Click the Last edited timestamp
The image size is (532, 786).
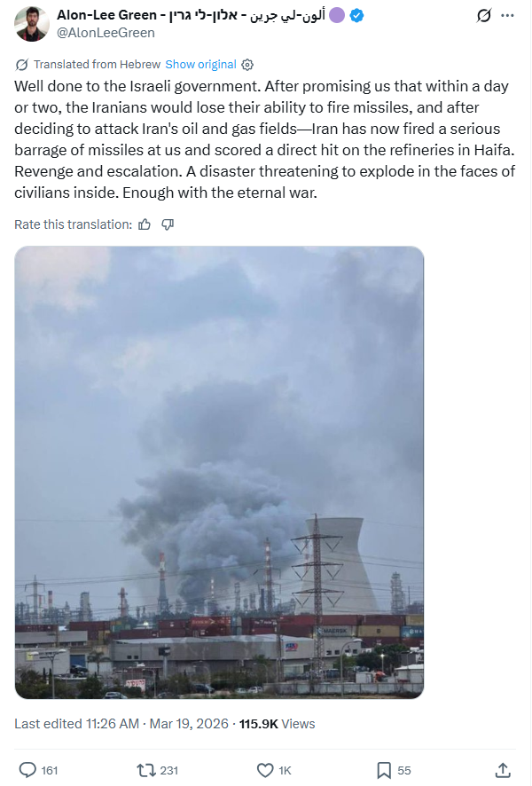(x=120, y=724)
